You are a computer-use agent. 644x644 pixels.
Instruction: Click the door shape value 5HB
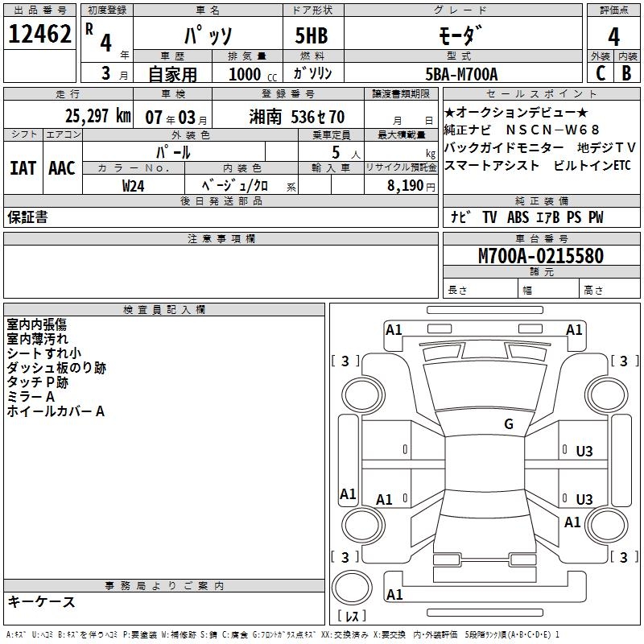(x=312, y=35)
